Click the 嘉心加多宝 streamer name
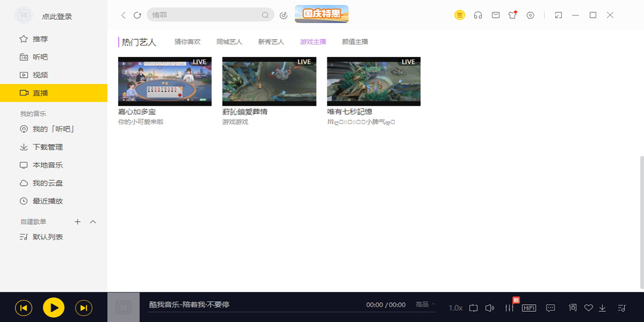The image size is (644, 322). pyautogui.click(x=137, y=112)
